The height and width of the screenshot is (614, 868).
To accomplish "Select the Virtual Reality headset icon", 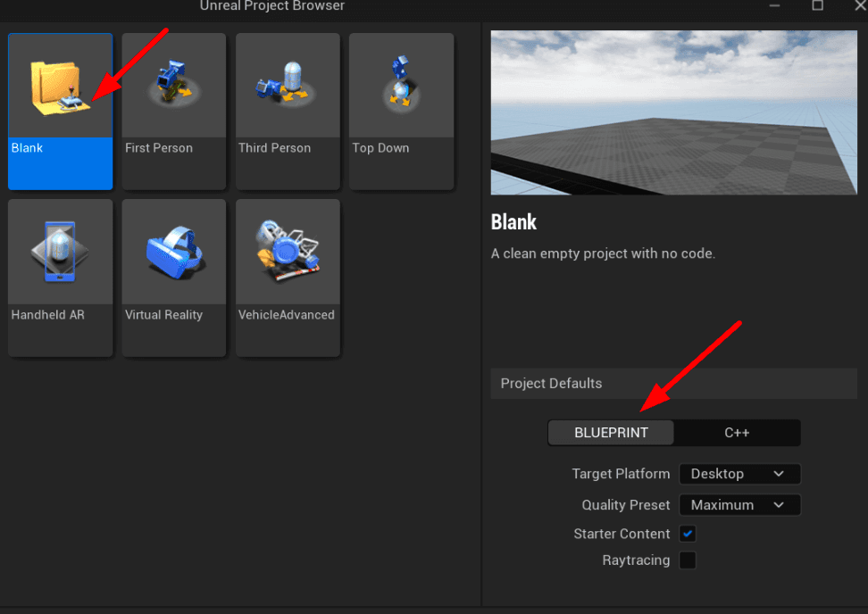I will coord(175,252).
